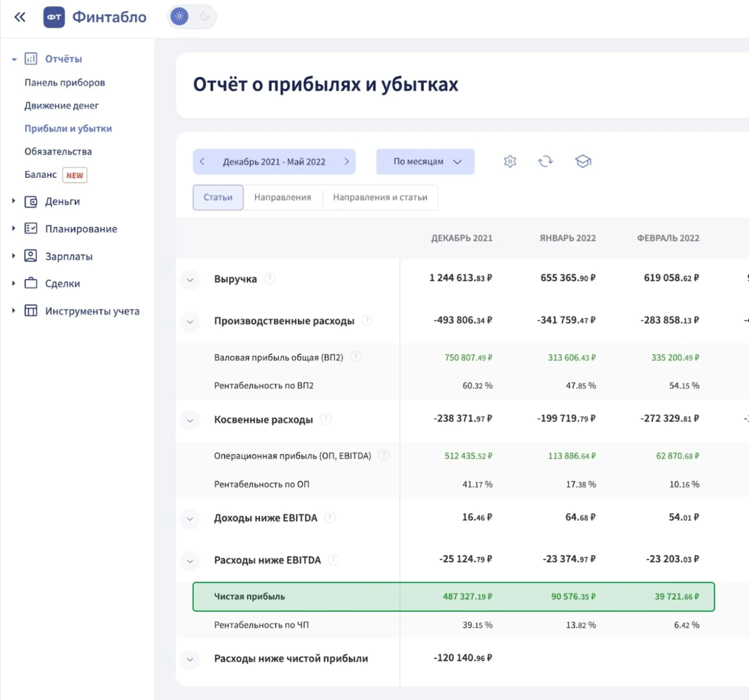
Task: Expand the Деньги section arrow
Action: [x=14, y=201]
